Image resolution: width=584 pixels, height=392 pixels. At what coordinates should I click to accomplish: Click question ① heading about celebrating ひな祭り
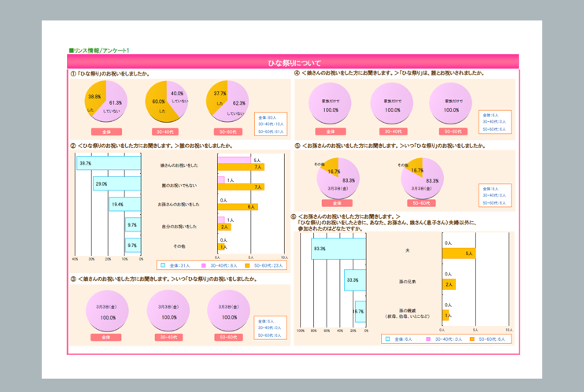point(110,74)
